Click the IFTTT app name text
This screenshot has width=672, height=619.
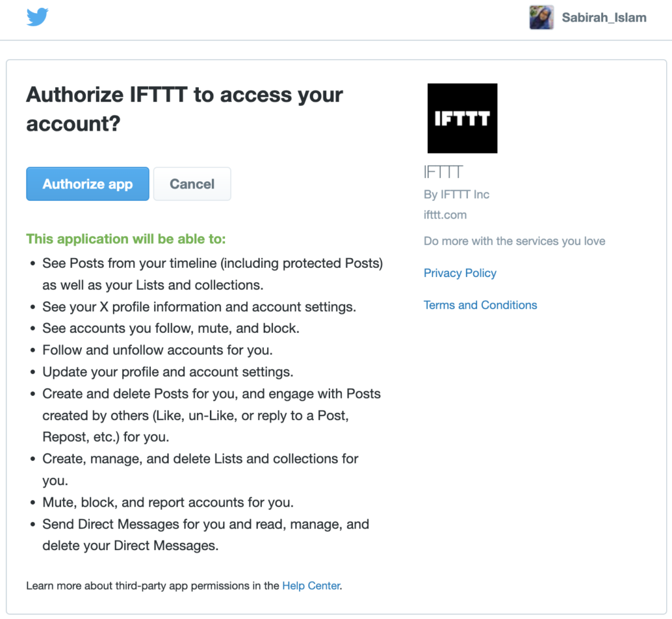[443, 173]
